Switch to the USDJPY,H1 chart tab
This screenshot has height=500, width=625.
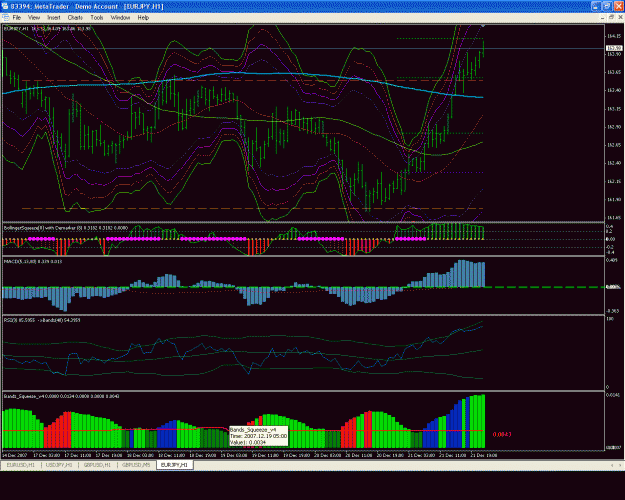click(x=59, y=465)
